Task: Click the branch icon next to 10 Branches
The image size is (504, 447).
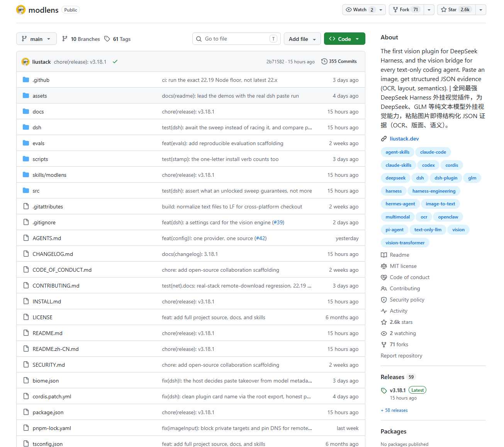Action: pos(65,39)
